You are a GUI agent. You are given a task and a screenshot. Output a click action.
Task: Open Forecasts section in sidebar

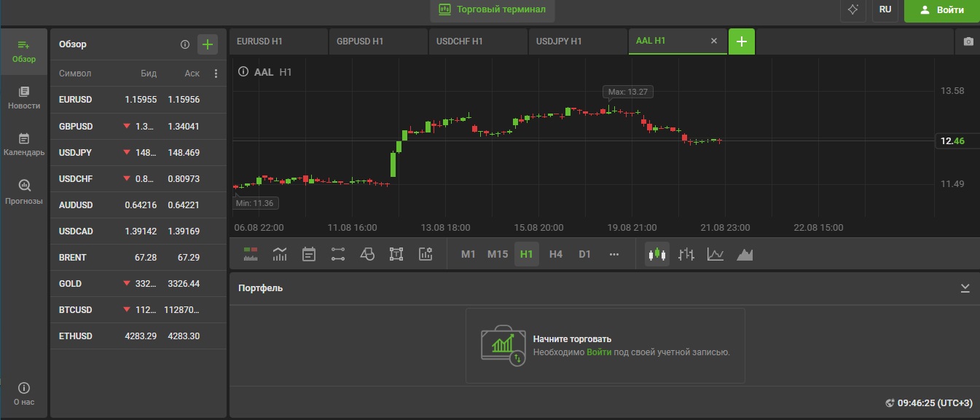click(x=24, y=192)
